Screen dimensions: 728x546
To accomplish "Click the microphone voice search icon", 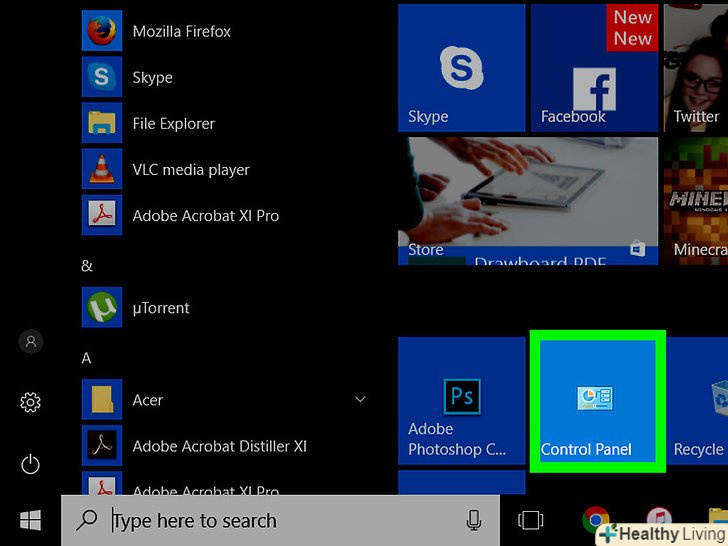I will [x=474, y=520].
